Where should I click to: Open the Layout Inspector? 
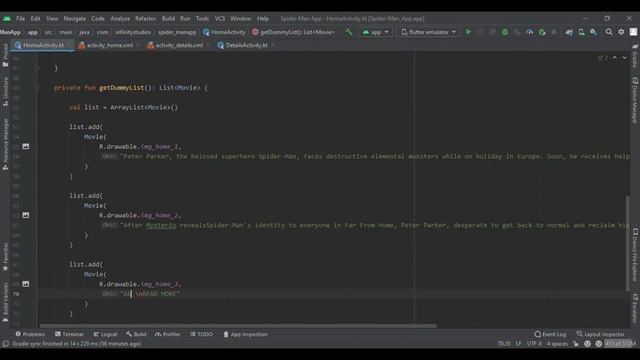point(600,334)
